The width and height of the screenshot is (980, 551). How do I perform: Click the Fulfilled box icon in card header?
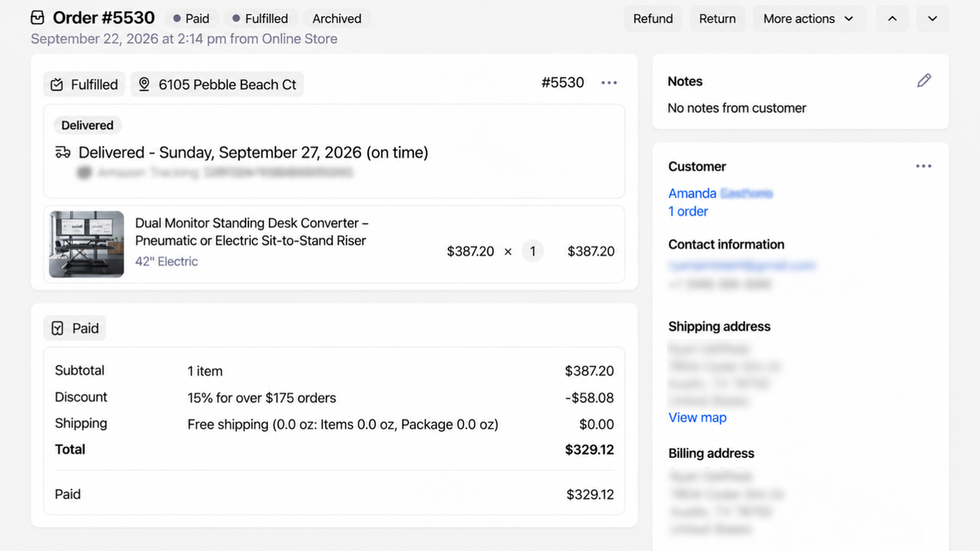(56, 85)
